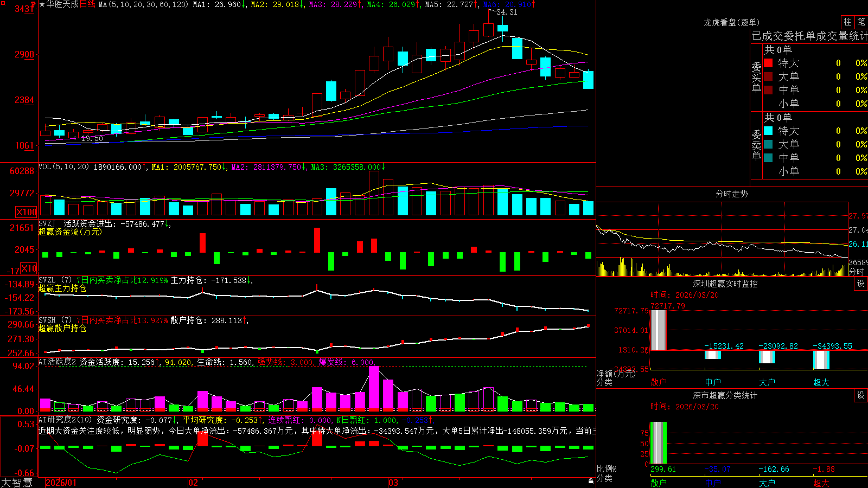Click the X10 multiplier box on the SVZJ axis
The height and width of the screenshot is (488, 868).
pyautogui.click(x=29, y=268)
